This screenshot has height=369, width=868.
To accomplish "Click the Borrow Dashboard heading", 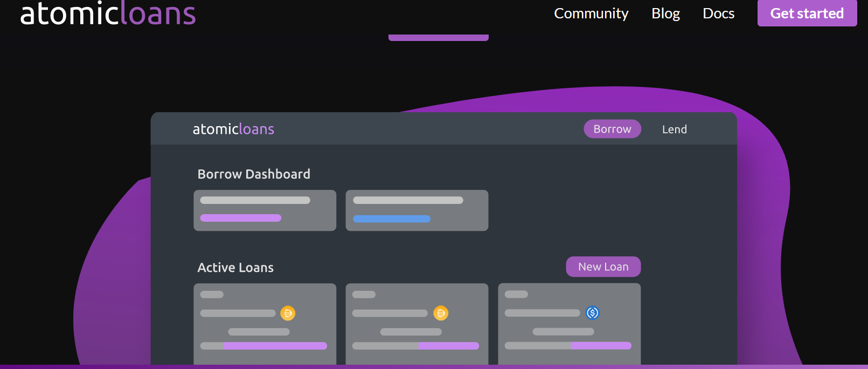I will pos(254,174).
